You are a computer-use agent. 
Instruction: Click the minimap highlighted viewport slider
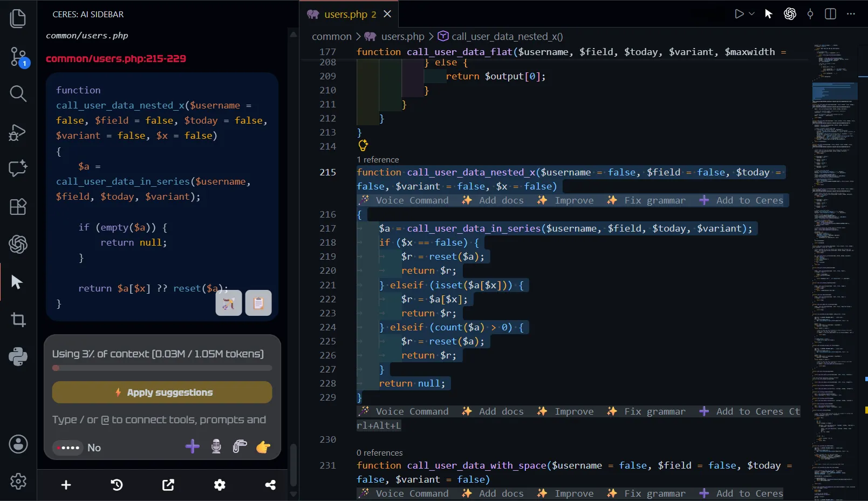835,92
